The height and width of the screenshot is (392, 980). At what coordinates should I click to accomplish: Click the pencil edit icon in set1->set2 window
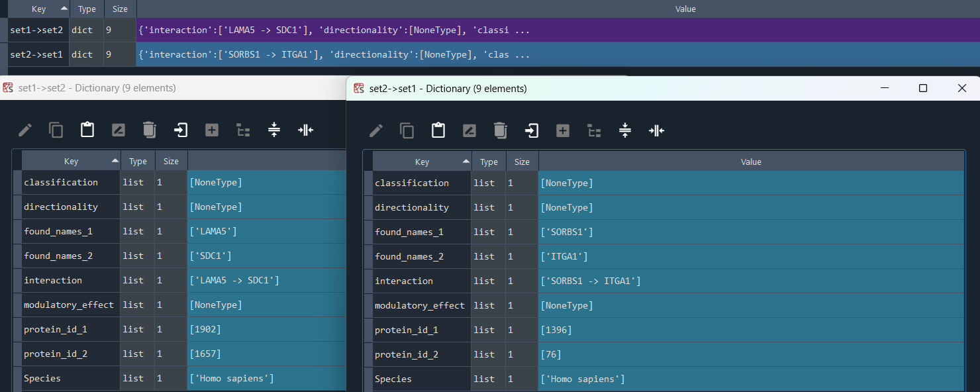click(25, 130)
